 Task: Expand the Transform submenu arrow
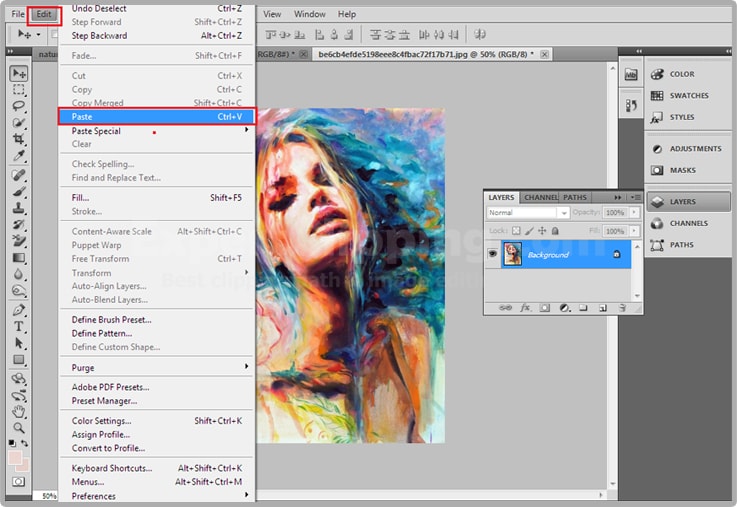coord(247,272)
